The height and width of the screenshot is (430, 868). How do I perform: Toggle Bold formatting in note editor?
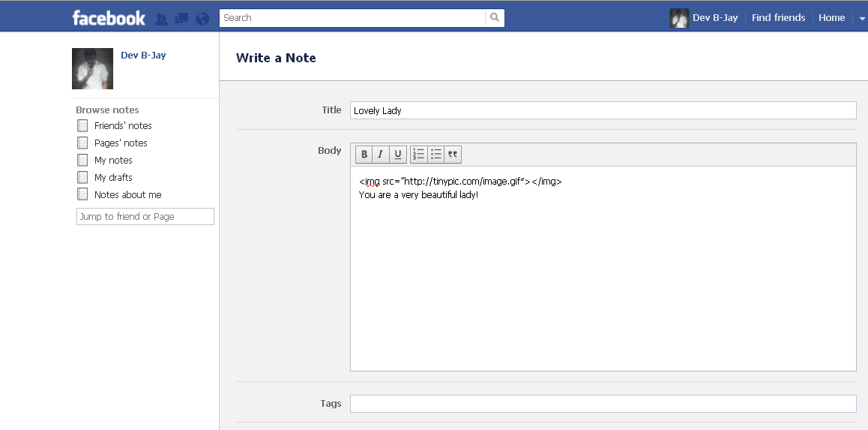click(x=364, y=155)
